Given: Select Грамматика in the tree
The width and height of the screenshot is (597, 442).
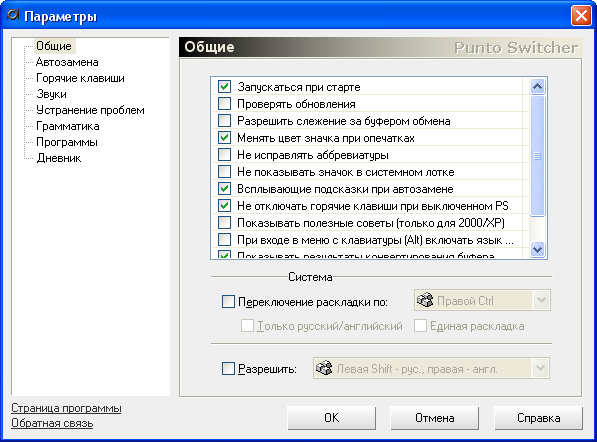Looking at the screenshot, I should 68,126.
